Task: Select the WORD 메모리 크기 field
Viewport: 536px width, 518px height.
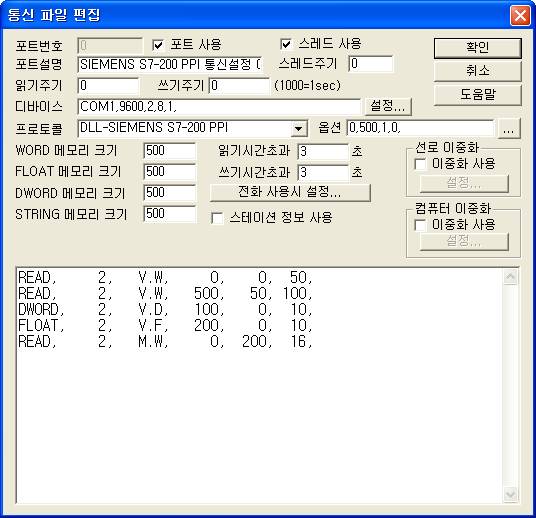Action: tap(170, 151)
